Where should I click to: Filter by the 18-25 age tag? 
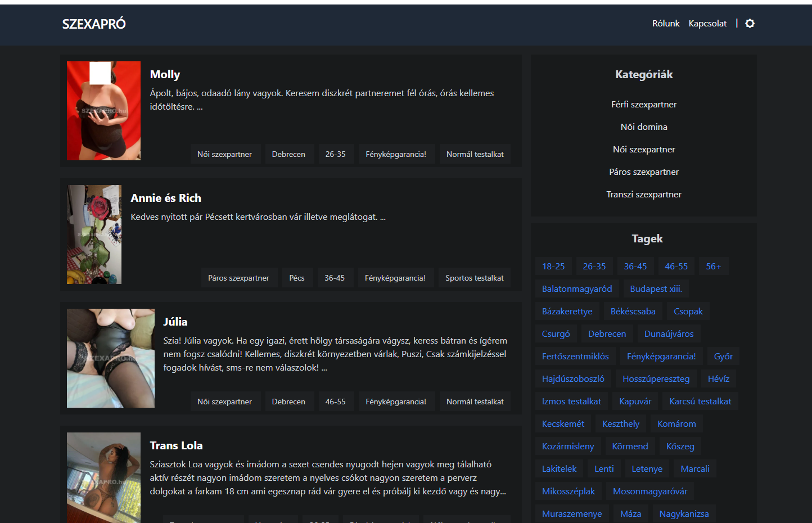[553, 267]
